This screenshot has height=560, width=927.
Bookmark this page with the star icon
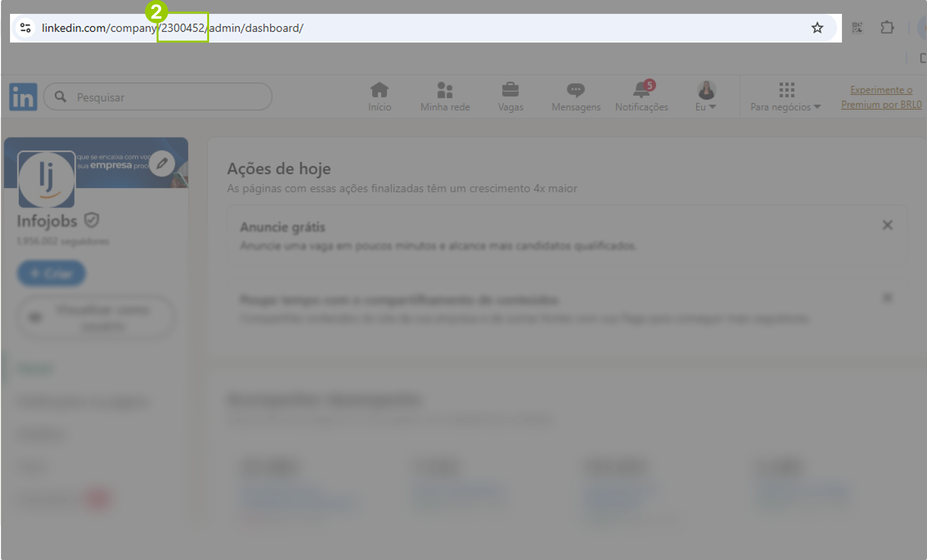pyautogui.click(x=817, y=28)
